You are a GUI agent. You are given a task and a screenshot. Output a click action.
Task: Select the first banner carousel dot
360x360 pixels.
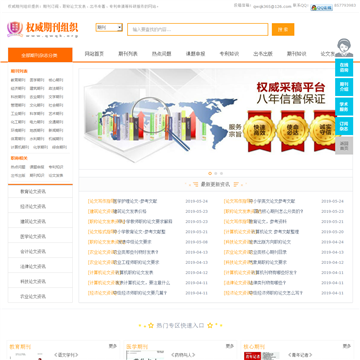(x=210, y=173)
